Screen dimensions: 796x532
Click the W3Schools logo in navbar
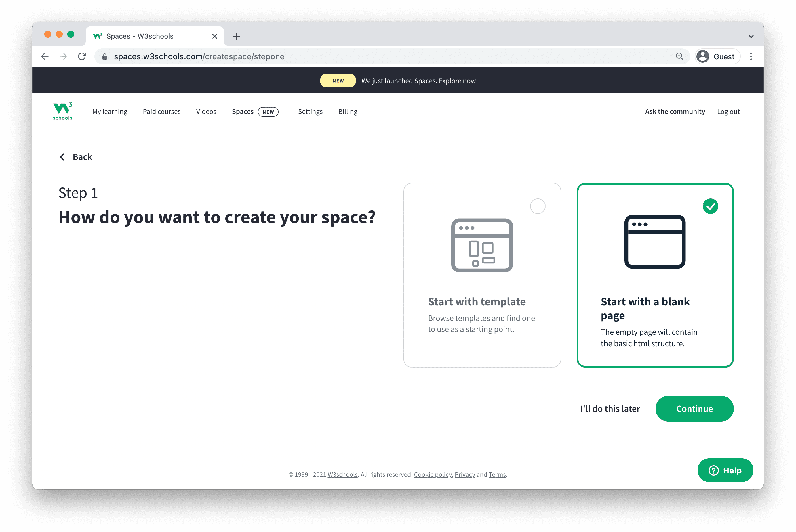(x=62, y=111)
